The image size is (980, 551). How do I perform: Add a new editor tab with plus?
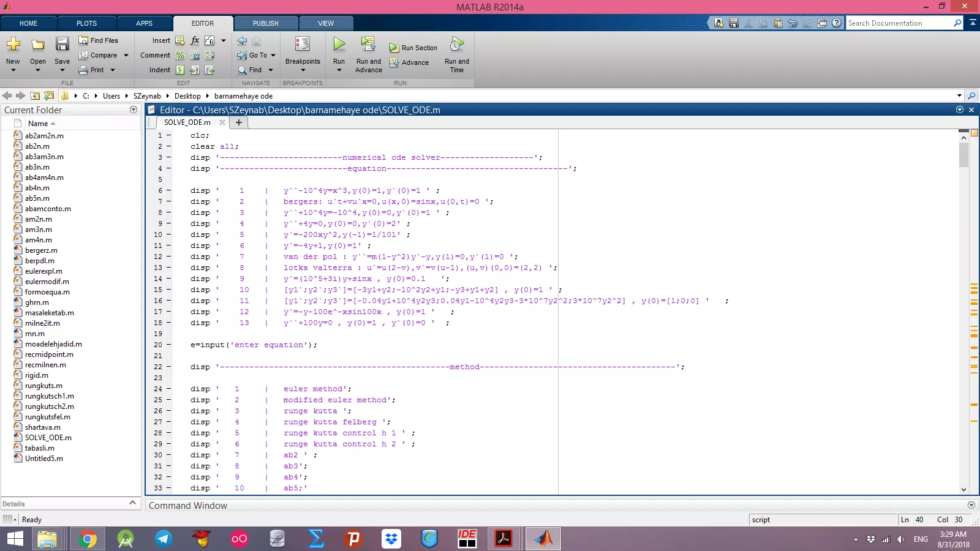pyautogui.click(x=239, y=122)
